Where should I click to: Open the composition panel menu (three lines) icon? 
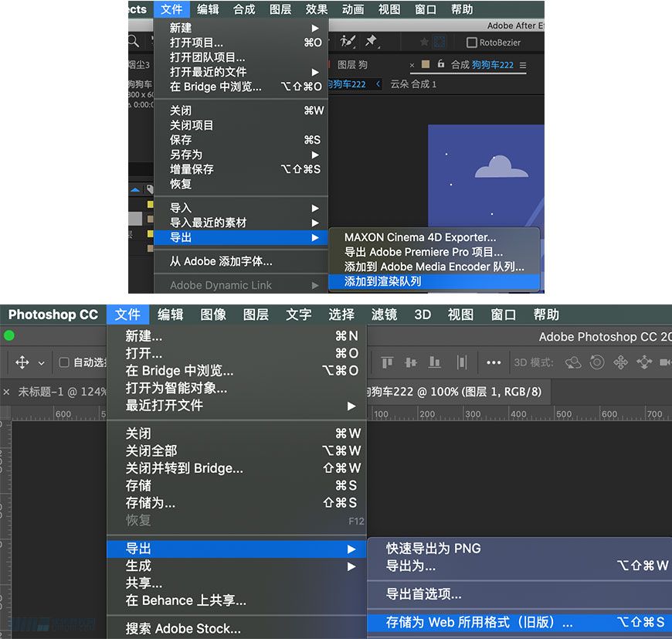[523, 65]
